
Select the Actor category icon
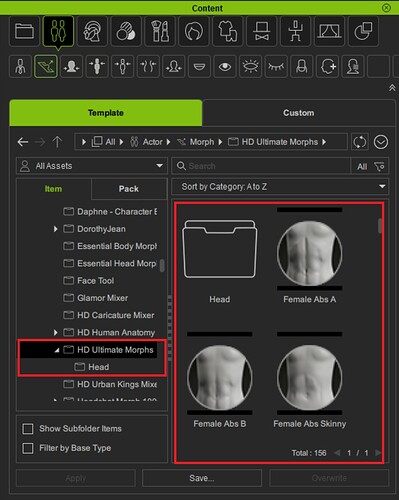pyautogui.click(x=58, y=31)
